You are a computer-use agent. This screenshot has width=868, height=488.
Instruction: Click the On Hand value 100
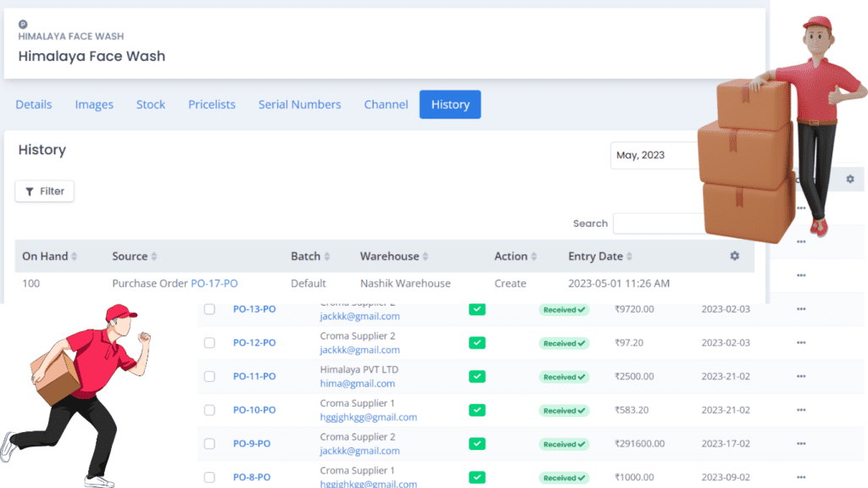tap(31, 283)
